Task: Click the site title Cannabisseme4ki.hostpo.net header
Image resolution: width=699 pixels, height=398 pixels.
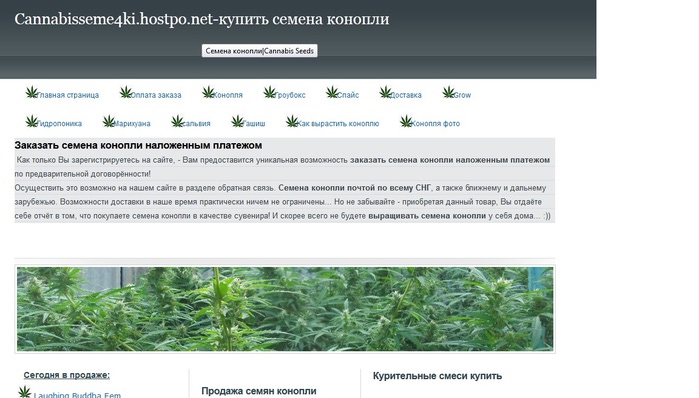Action: pyautogui.click(x=201, y=19)
